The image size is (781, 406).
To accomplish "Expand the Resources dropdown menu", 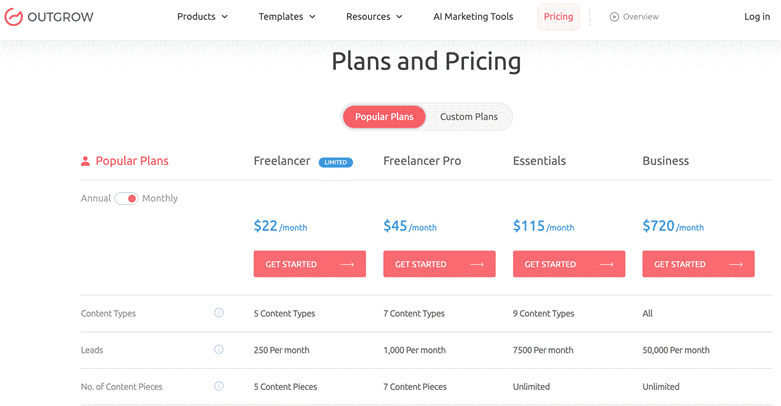I will tap(374, 17).
